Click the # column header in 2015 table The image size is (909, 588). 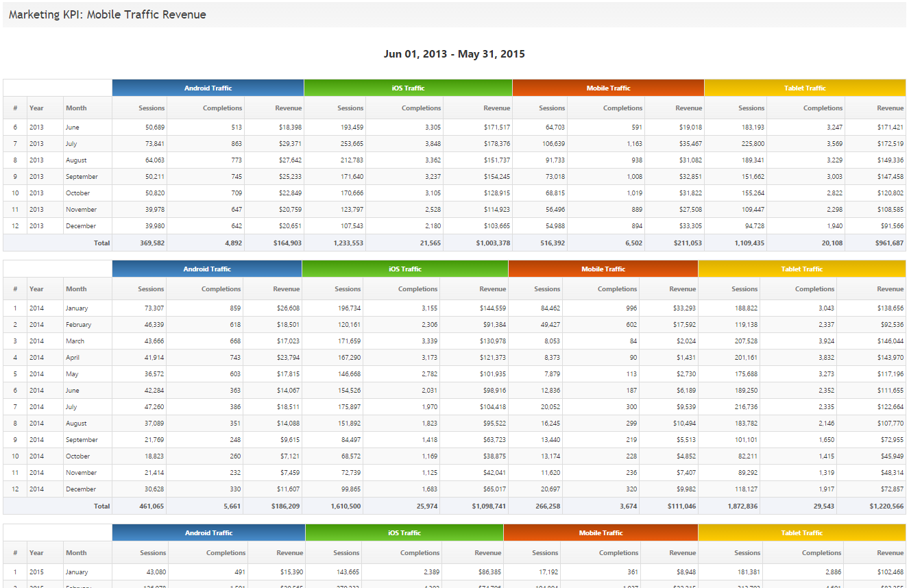(x=15, y=553)
